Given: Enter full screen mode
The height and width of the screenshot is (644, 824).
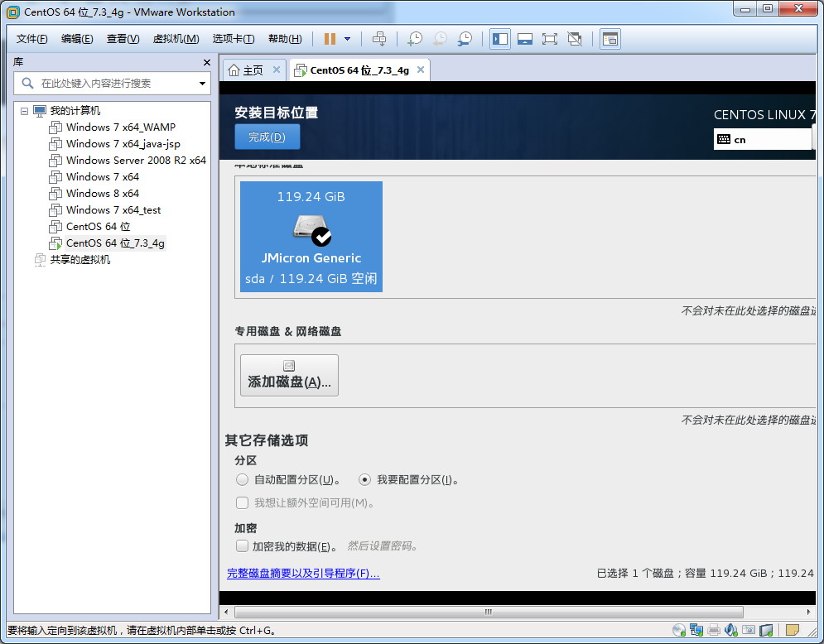Looking at the screenshot, I should tap(550, 39).
